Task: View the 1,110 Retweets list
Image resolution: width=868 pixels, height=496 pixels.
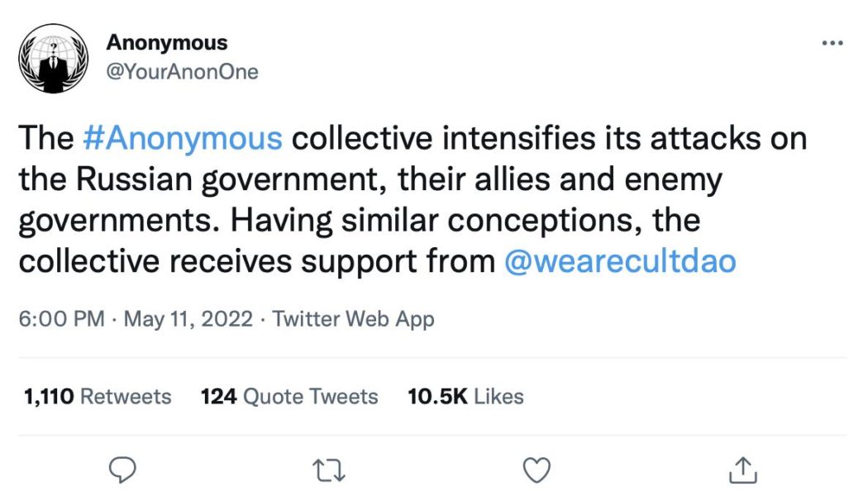Action: click(96, 396)
